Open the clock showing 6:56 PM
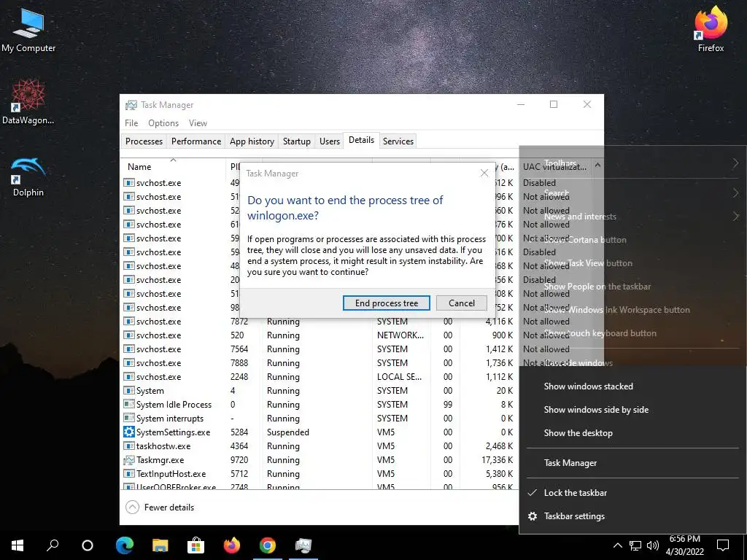The height and width of the screenshot is (560, 747). point(684,545)
